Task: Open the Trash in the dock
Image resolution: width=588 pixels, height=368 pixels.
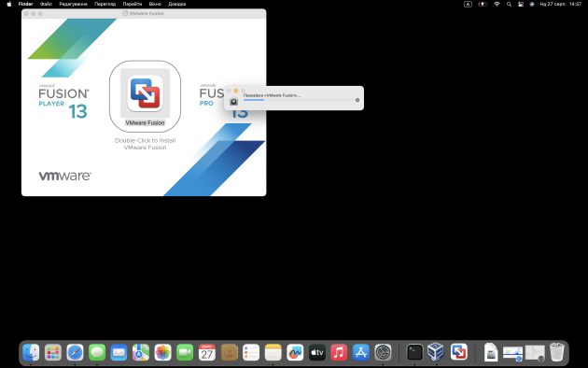Action: tap(557, 352)
